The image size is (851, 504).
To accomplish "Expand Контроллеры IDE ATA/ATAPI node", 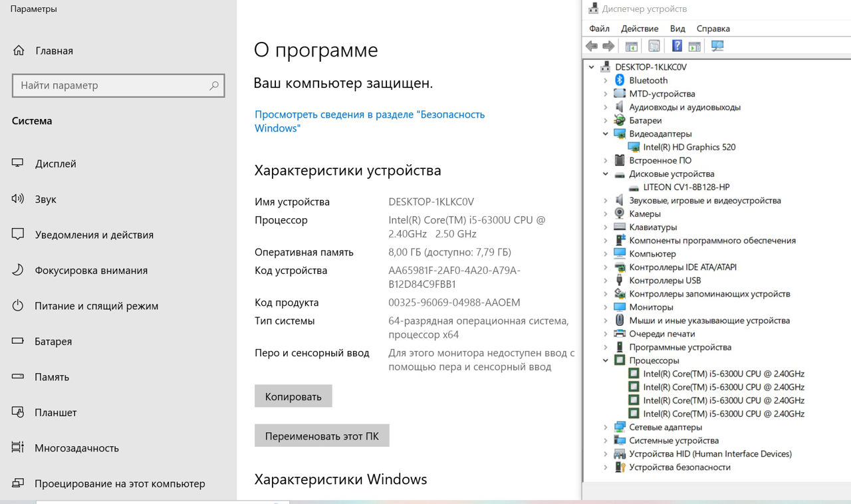I will (x=606, y=267).
